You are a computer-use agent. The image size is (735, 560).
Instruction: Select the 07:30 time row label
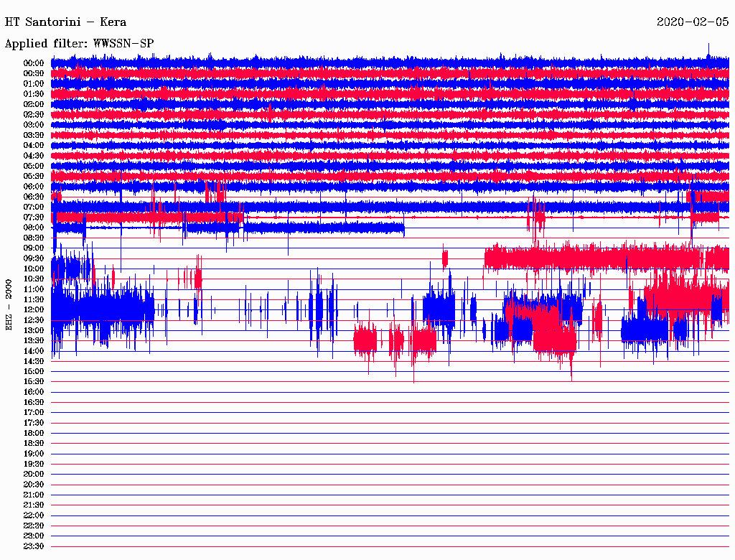coord(34,218)
